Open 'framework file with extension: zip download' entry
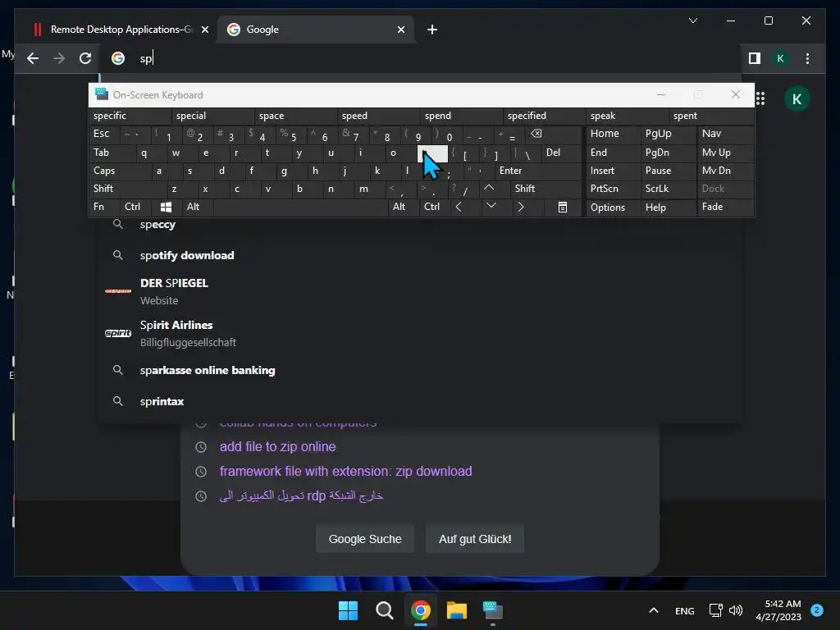The width and height of the screenshot is (840, 630). pos(345,471)
